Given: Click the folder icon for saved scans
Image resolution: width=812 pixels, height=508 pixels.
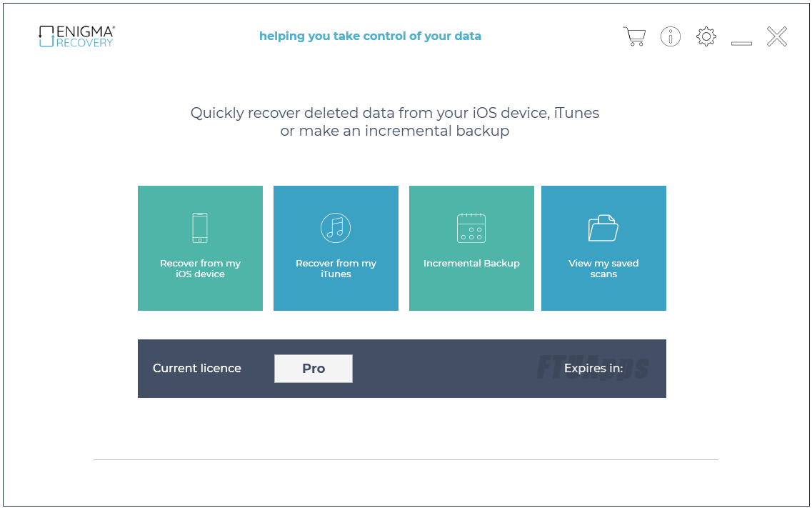Looking at the screenshot, I should click(603, 228).
